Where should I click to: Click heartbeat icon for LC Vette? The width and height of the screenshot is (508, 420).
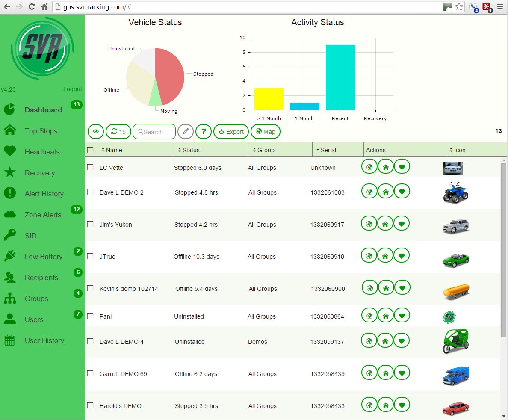402,167
